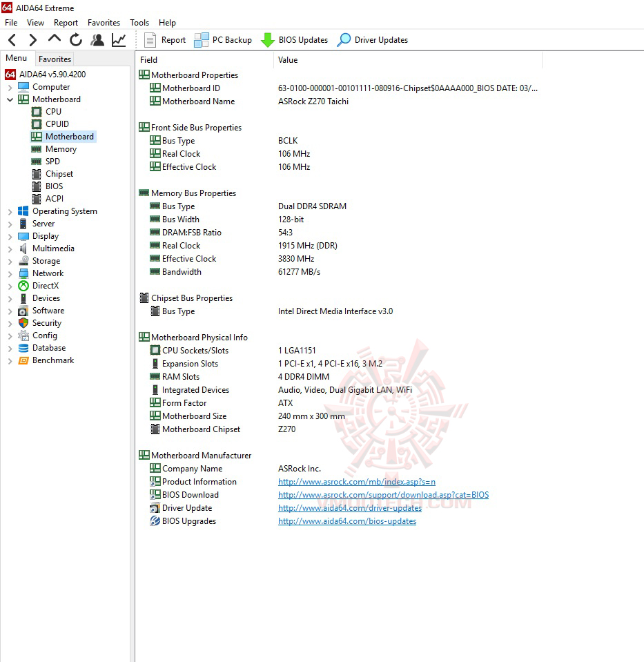Image resolution: width=644 pixels, height=662 pixels.
Task: Expand the Multimedia branch chevron
Action: click(x=10, y=249)
